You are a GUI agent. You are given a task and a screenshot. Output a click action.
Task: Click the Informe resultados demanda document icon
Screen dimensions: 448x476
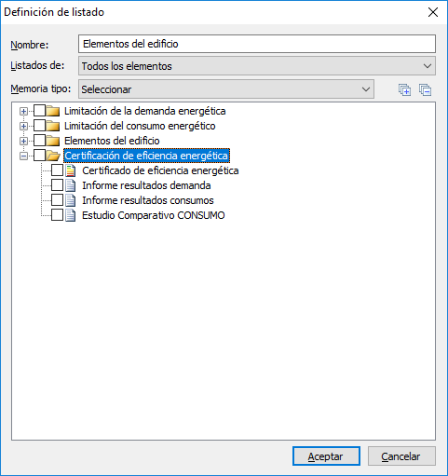tap(71, 185)
